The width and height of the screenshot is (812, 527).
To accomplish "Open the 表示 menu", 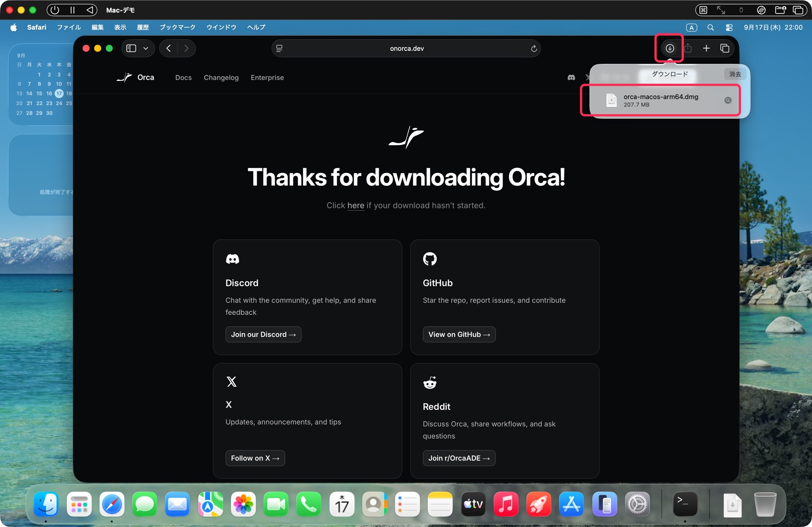I will coord(120,27).
